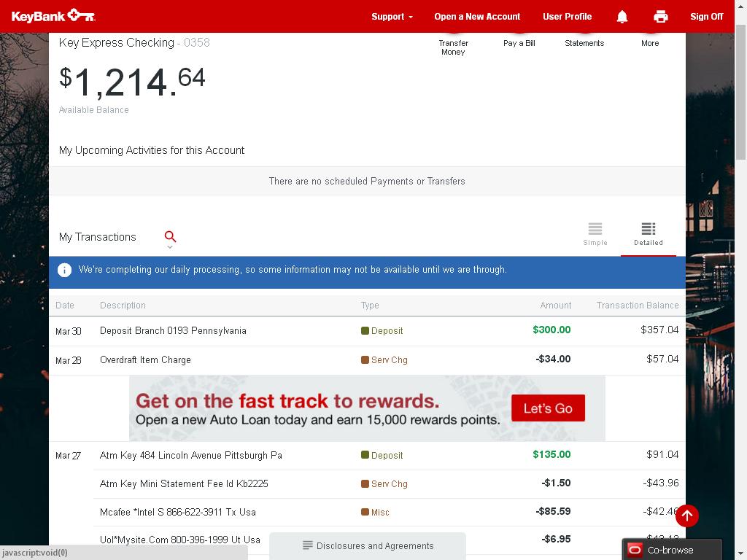The height and width of the screenshot is (560, 747).
Task: Click the Misc tag on the Mcafee row
Action: click(376, 512)
